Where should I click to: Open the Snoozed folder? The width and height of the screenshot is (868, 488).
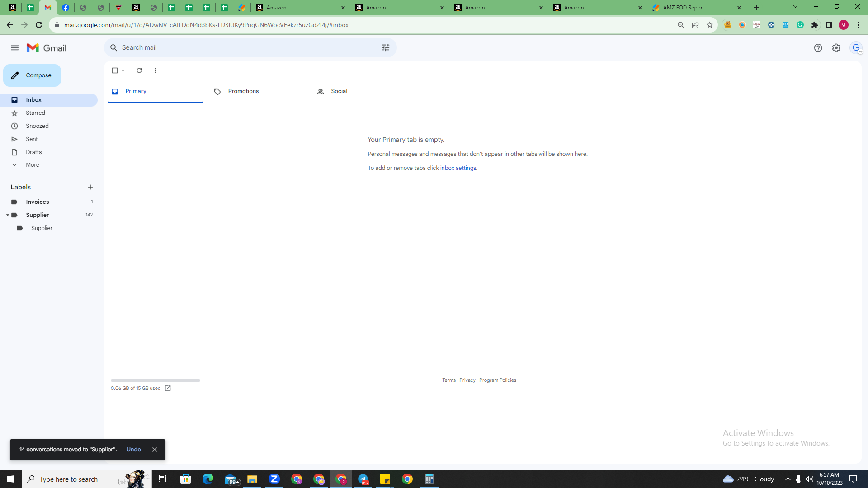pyautogui.click(x=49, y=126)
